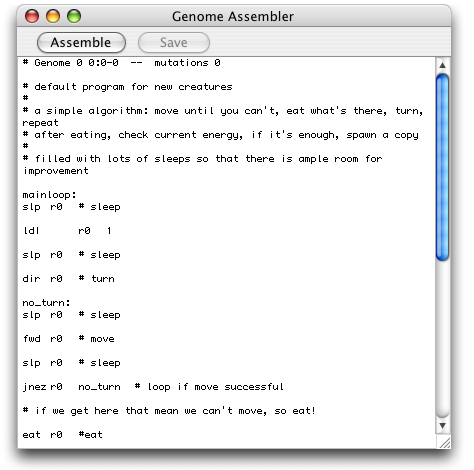Click the word 'improvement'

56,171
